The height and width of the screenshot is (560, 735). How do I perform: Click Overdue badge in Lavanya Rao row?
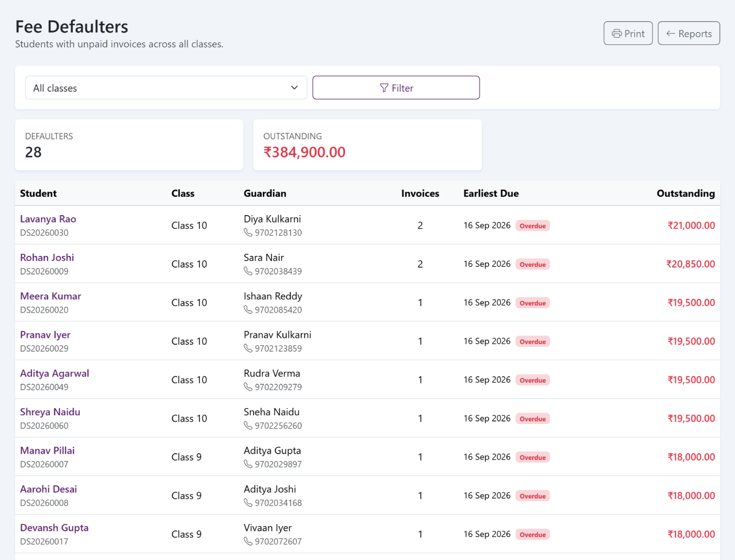533,225
